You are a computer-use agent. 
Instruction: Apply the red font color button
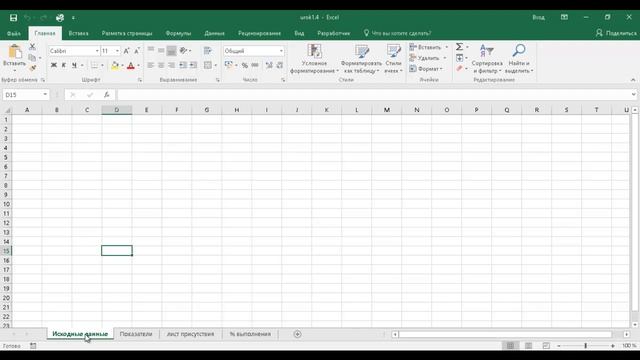click(131, 65)
